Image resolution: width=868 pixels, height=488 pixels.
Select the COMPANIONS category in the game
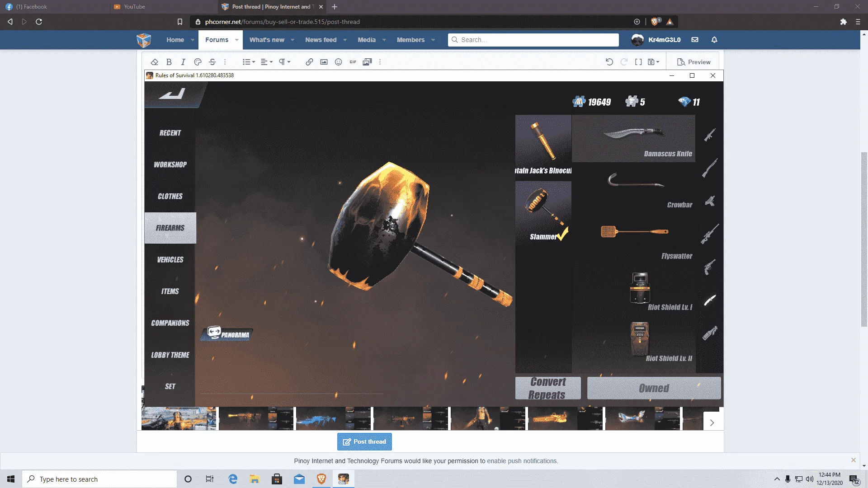pyautogui.click(x=170, y=323)
